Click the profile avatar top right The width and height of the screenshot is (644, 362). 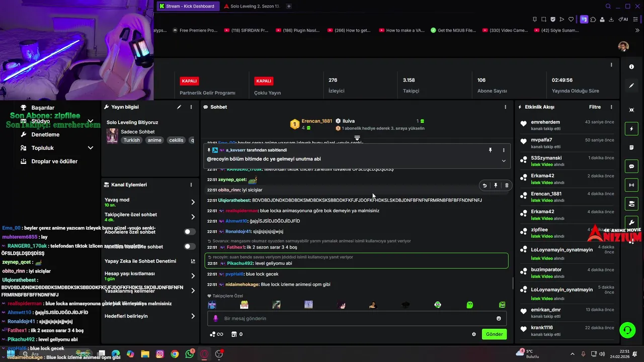pos(623,47)
